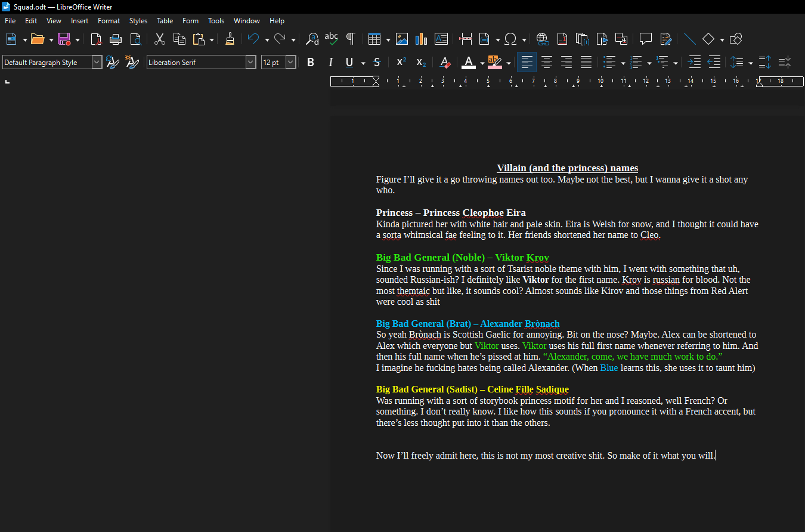Screen dimensions: 805x532
Task: Click the Open folder icon
Action: click(38, 39)
